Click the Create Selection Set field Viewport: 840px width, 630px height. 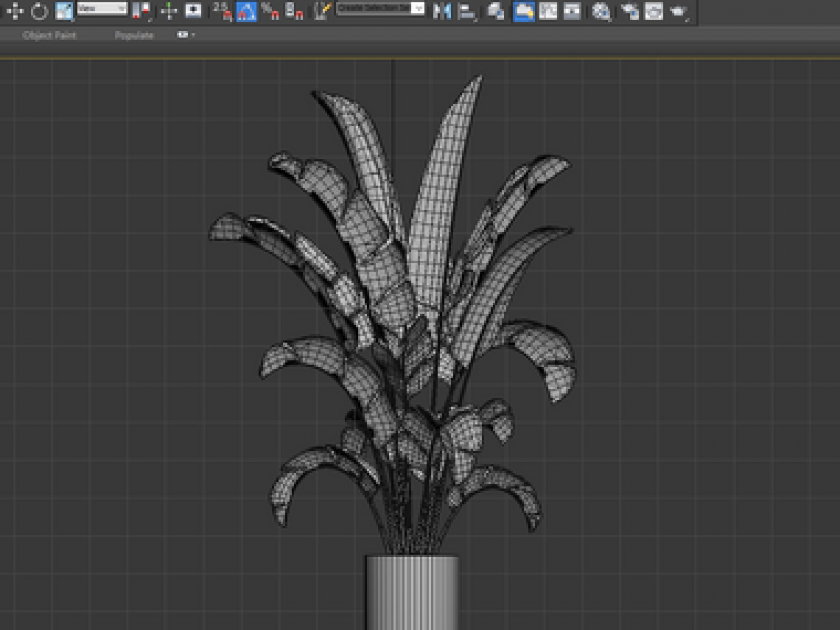pos(374,8)
